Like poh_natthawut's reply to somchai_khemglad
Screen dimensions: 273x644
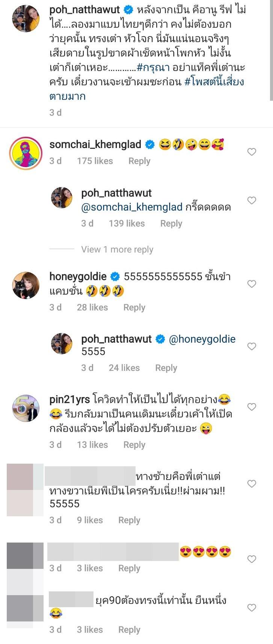252,200
